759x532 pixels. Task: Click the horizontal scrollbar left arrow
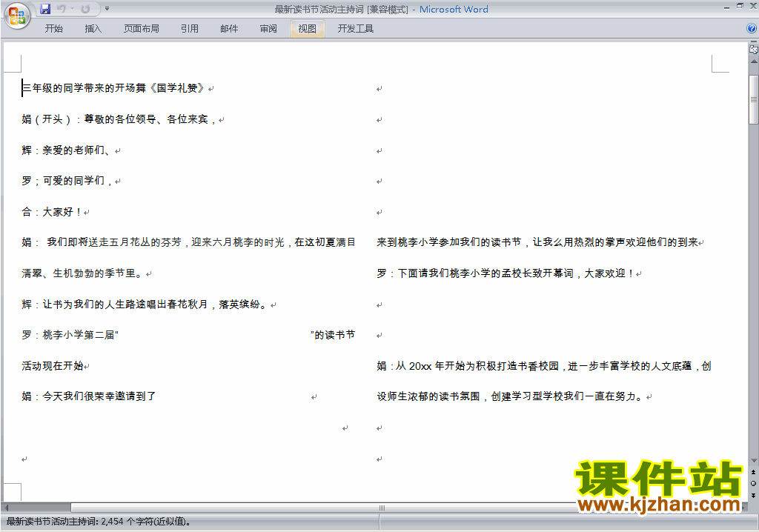tap(6, 508)
